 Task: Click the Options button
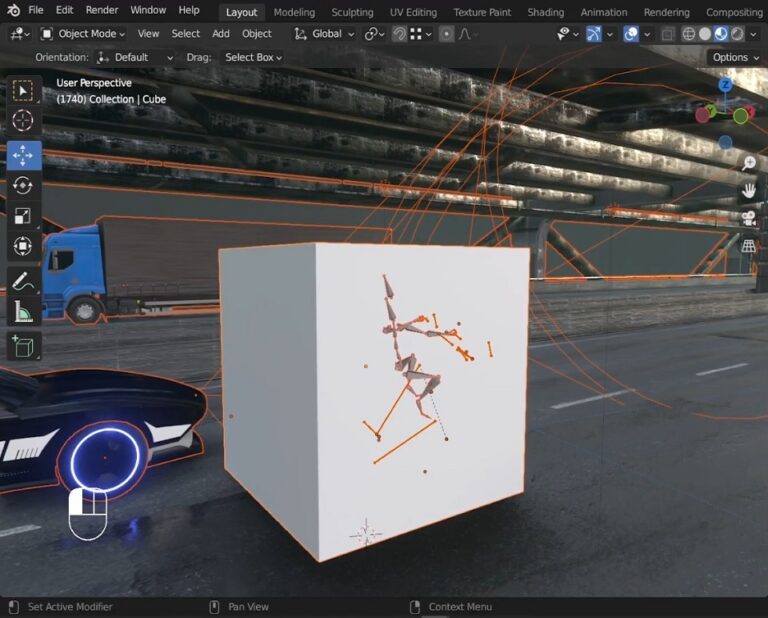click(x=735, y=57)
